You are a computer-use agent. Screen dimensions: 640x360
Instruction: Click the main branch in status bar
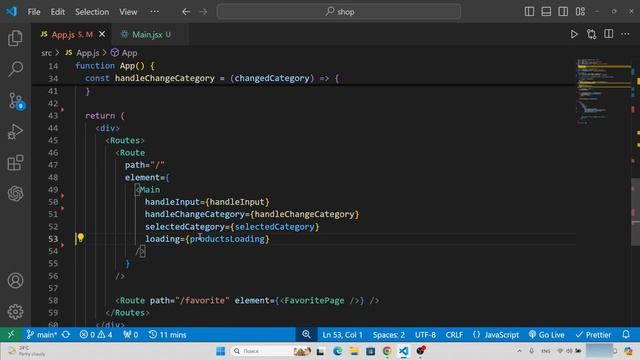(x=42, y=335)
